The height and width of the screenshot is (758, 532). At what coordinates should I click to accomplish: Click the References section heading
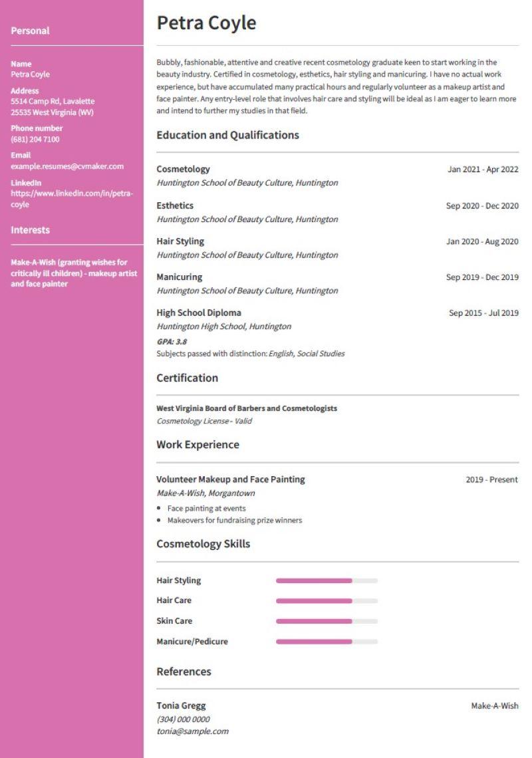point(184,672)
